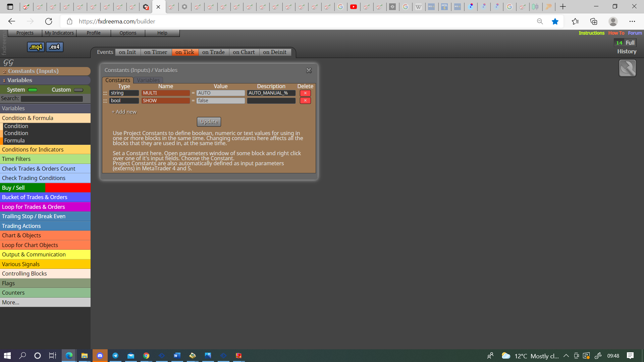Expand Check Trades & Orders Count category
This screenshot has width=644, height=362.
pos(45,169)
